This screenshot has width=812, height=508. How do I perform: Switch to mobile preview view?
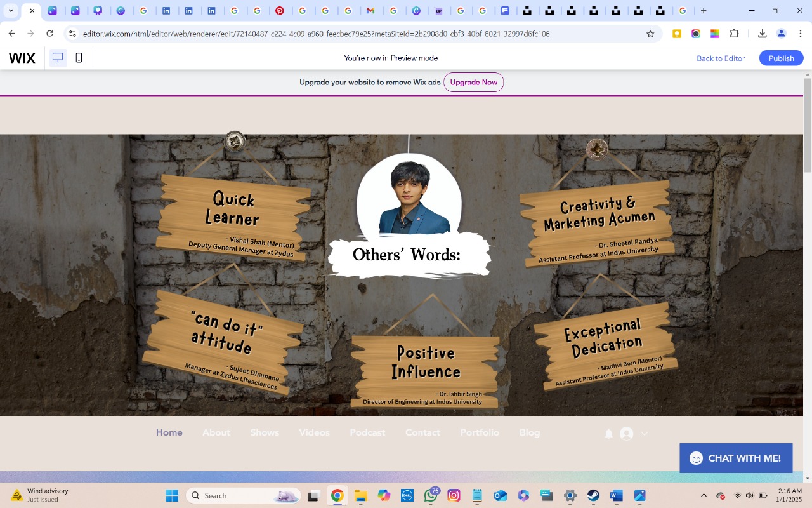point(79,58)
